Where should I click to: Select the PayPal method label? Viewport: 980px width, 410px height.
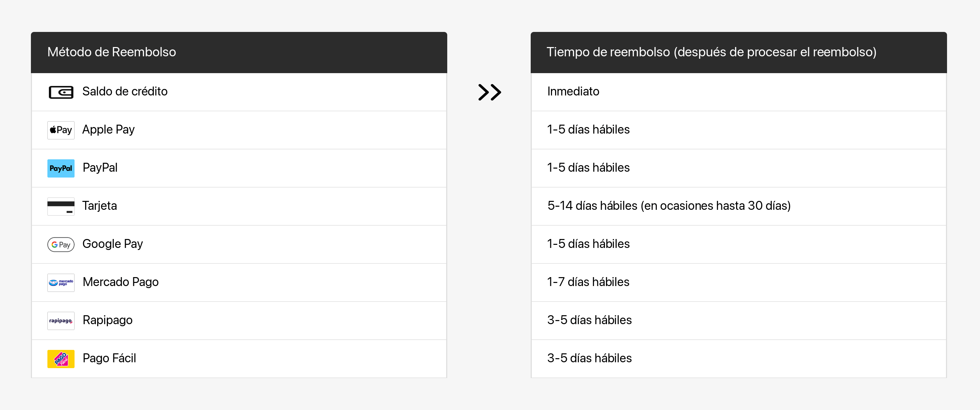click(100, 168)
